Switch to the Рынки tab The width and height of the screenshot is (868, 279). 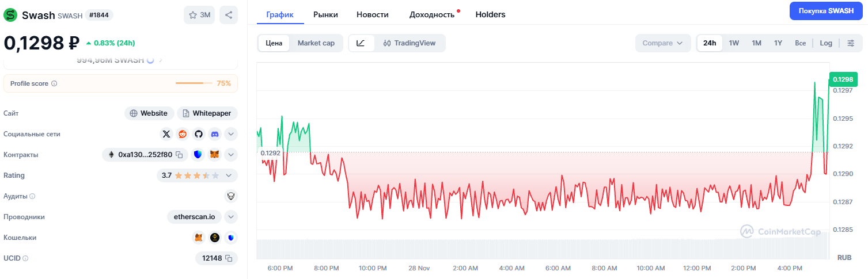[x=325, y=14]
